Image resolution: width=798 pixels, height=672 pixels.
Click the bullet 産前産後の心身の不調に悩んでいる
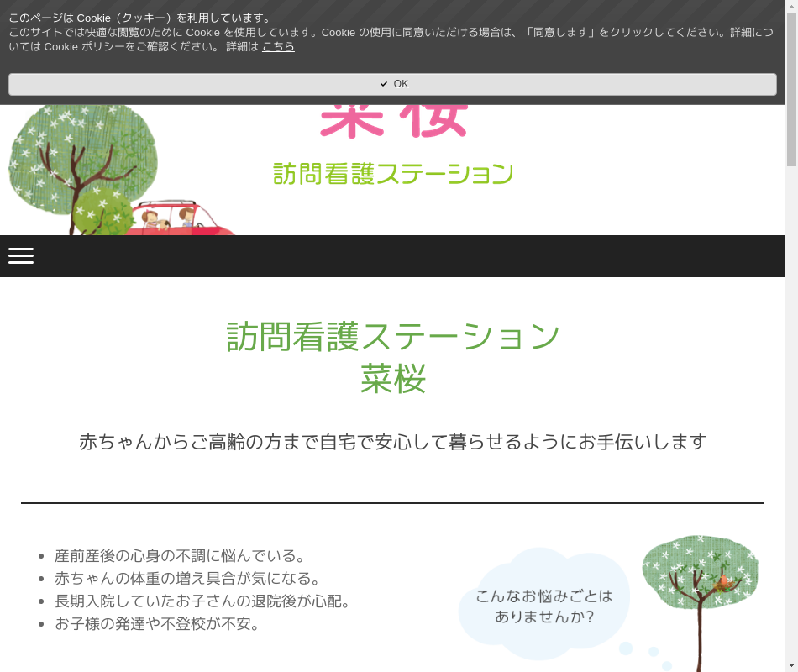coord(180,556)
